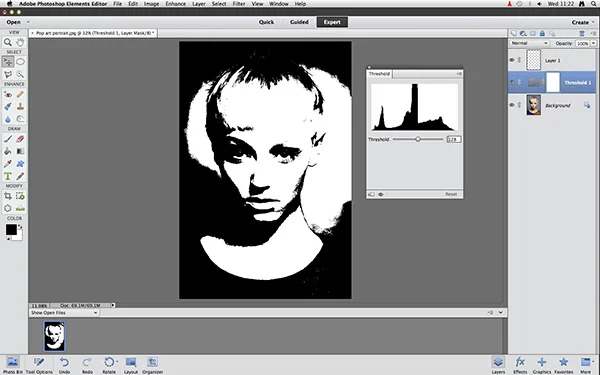Image resolution: width=600 pixels, height=375 pixels.
Task: Select the Lasso tool
Action: pyautogui.click(x=8, y=74)
